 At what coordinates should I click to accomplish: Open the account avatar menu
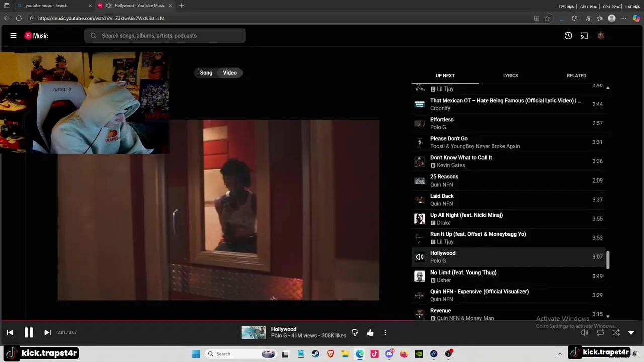tap(600, 36)
